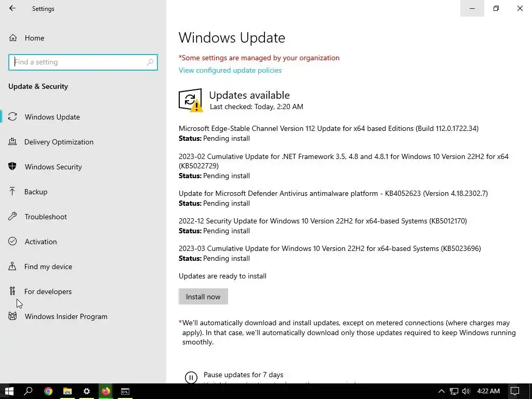Open Find my device label
The height and width of the screenshot is (399, 532).
tap(48, 267)
